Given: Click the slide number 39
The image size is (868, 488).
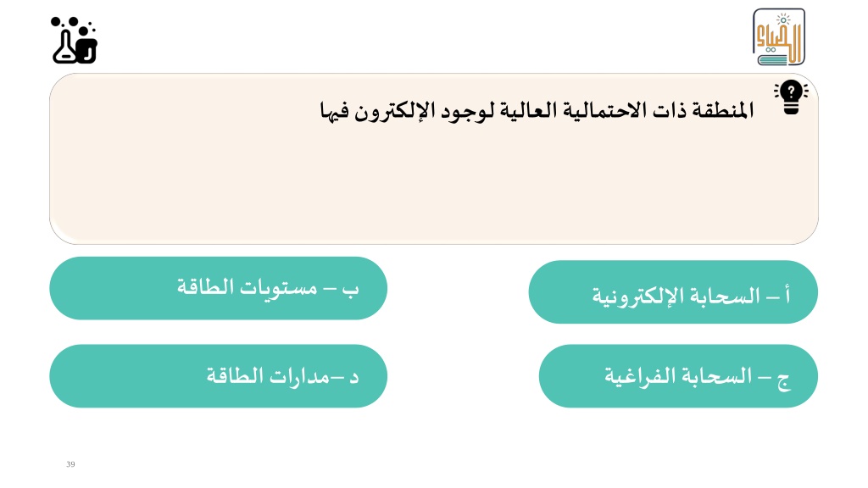Looking at the screenshot, I should (x=70, y=464).
